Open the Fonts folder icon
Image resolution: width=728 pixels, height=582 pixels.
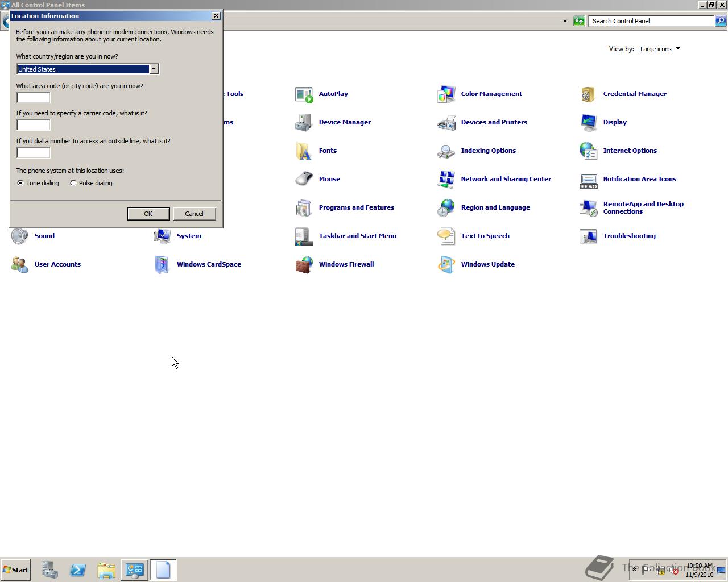point(304,151)
